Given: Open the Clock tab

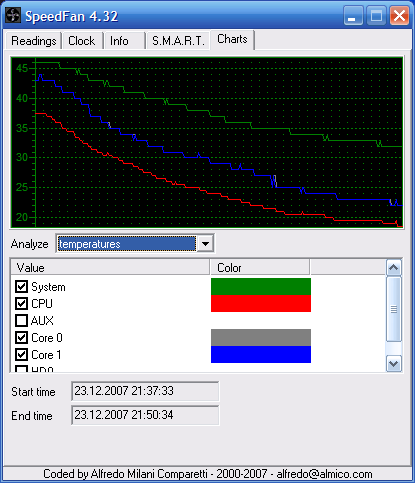Looking at the screenshot, I should coord(82,41).
